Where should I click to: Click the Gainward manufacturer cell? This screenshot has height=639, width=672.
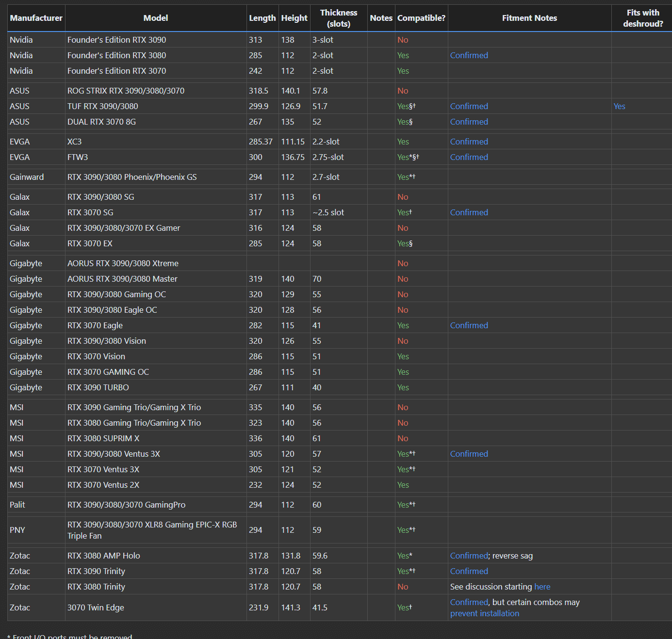36,177
